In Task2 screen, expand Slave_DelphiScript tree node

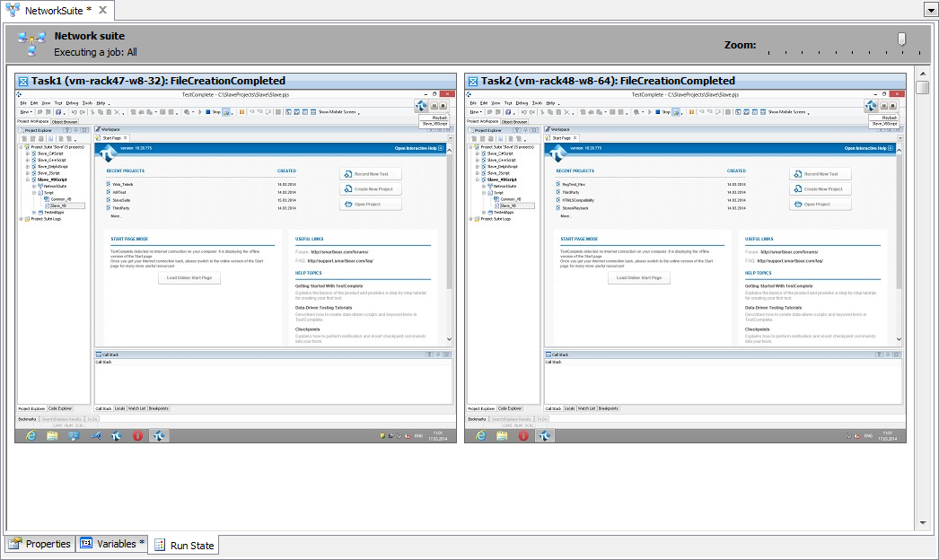coord(478,167)
